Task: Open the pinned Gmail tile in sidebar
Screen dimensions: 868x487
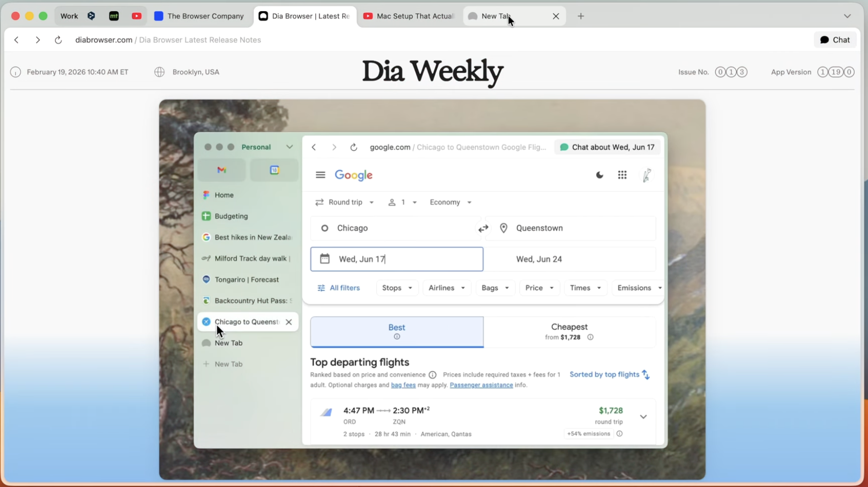Action: 222,170
